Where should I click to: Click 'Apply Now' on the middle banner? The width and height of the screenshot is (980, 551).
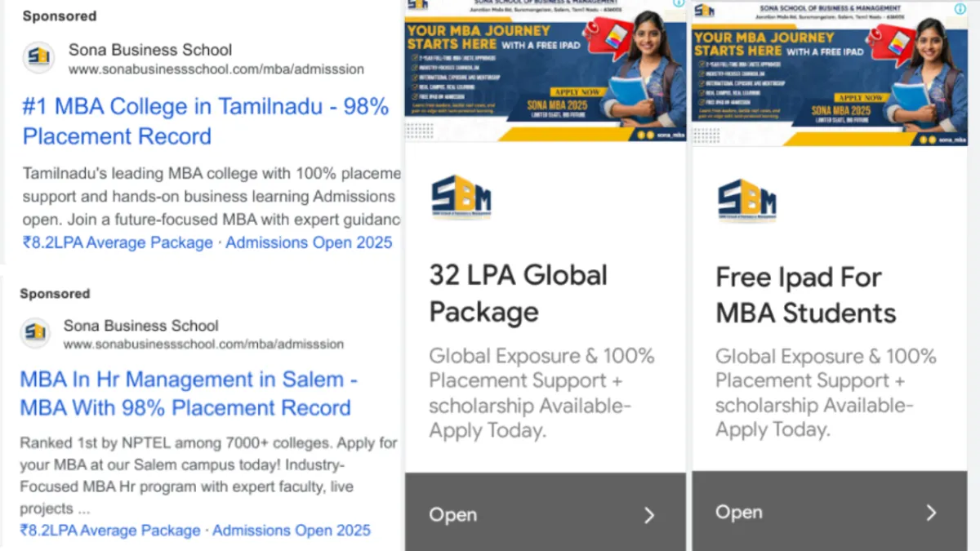(576, 93)
